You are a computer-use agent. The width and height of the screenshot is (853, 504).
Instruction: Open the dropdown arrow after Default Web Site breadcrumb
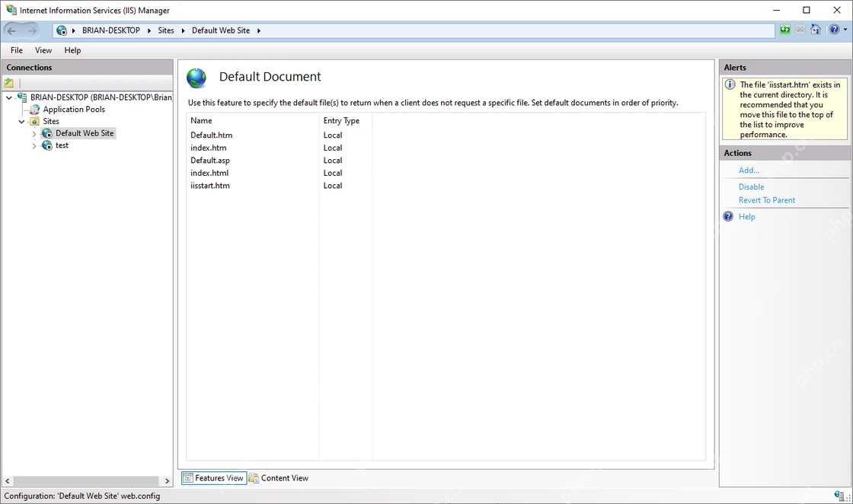[259, 30]
